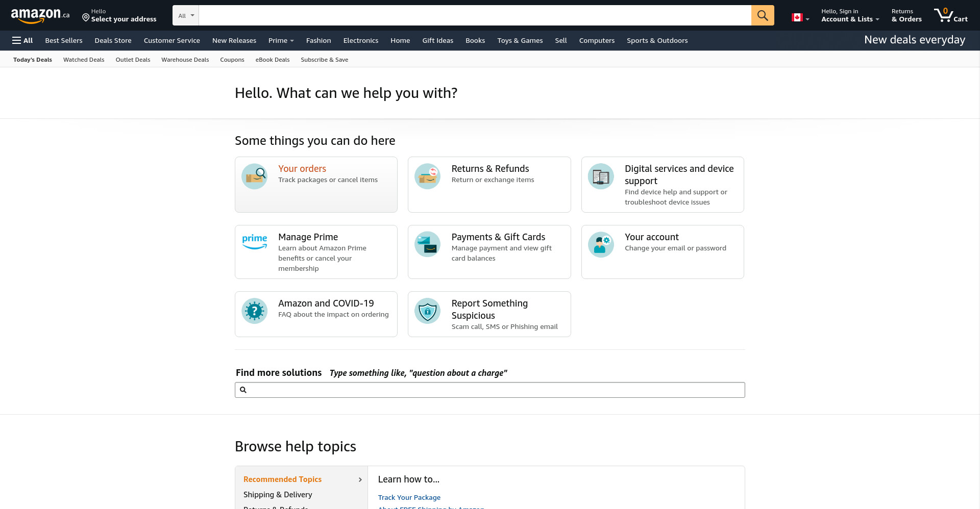Open Sports & Outdoors nav item
This screenshot has height=509, width=980.
point(657,40)
